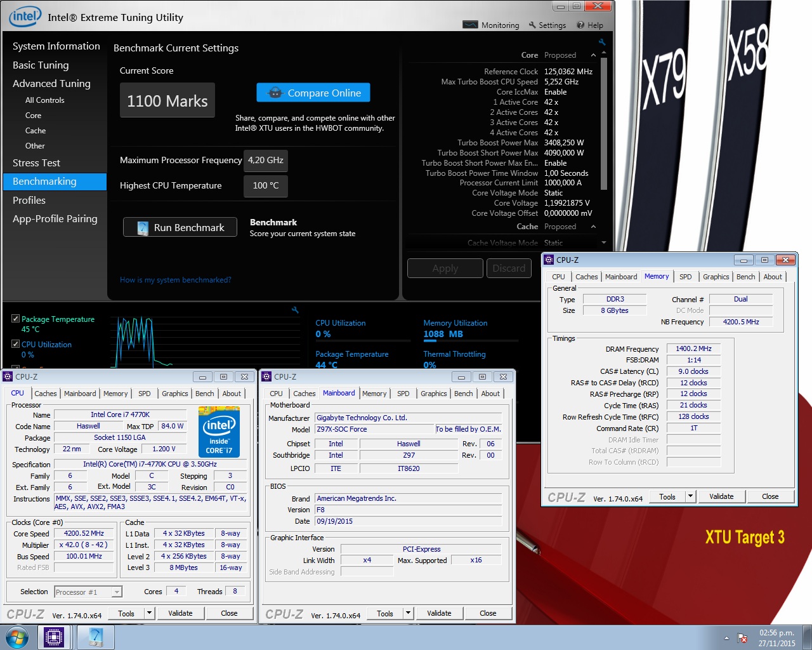The width and height of the screenshot is (812, 650).
Task: Click Validate in left CPU-Z window
Action: pyautogui.click(x=180, y=613)
